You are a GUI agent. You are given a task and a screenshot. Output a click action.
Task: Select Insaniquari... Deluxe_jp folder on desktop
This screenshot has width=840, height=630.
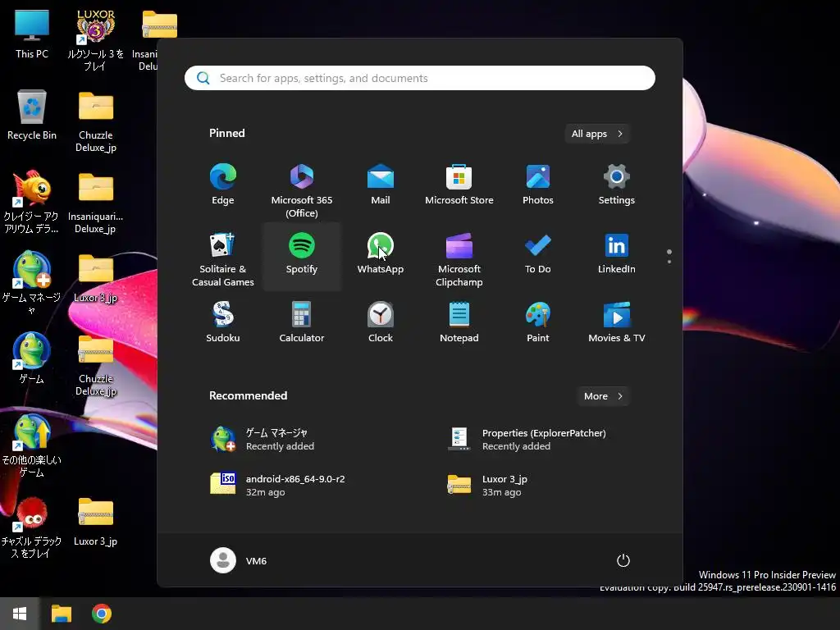pyautogui.click(x=95, y=203)
